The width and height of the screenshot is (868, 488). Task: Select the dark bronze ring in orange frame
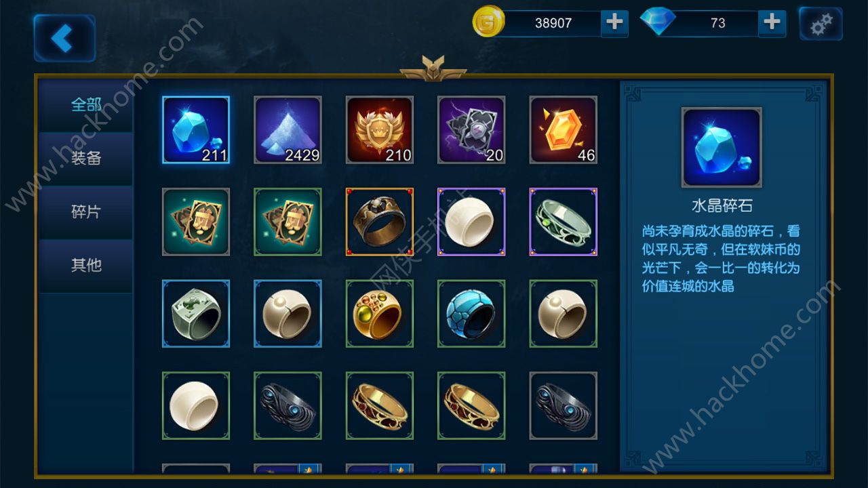[380, 222]
